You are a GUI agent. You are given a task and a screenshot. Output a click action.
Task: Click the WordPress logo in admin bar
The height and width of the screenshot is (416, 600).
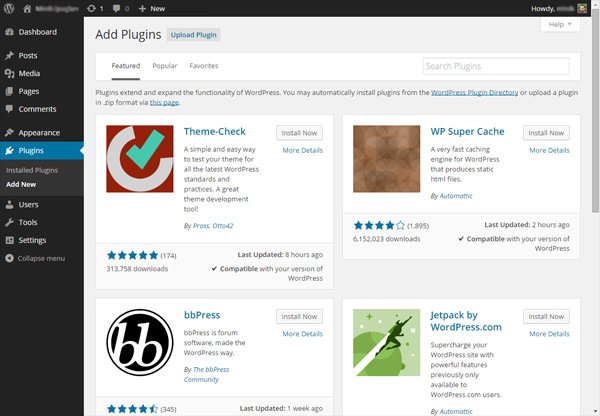9,8
